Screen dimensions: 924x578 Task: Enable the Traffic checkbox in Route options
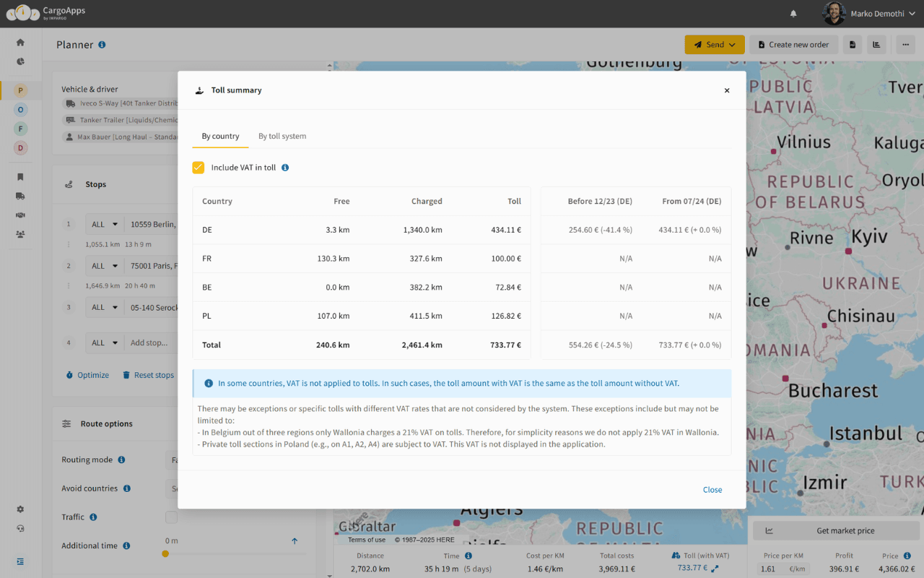pyautogui.click(x=171, y=517)
